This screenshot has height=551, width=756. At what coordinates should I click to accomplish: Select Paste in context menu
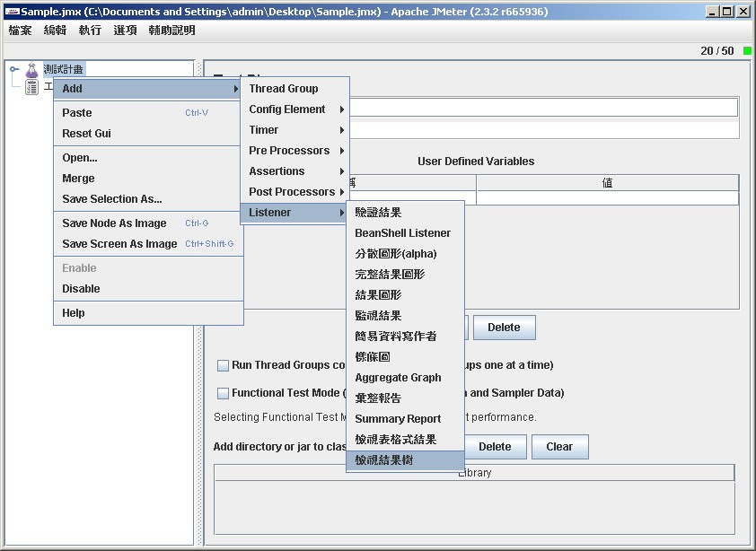tap(147, 113)
